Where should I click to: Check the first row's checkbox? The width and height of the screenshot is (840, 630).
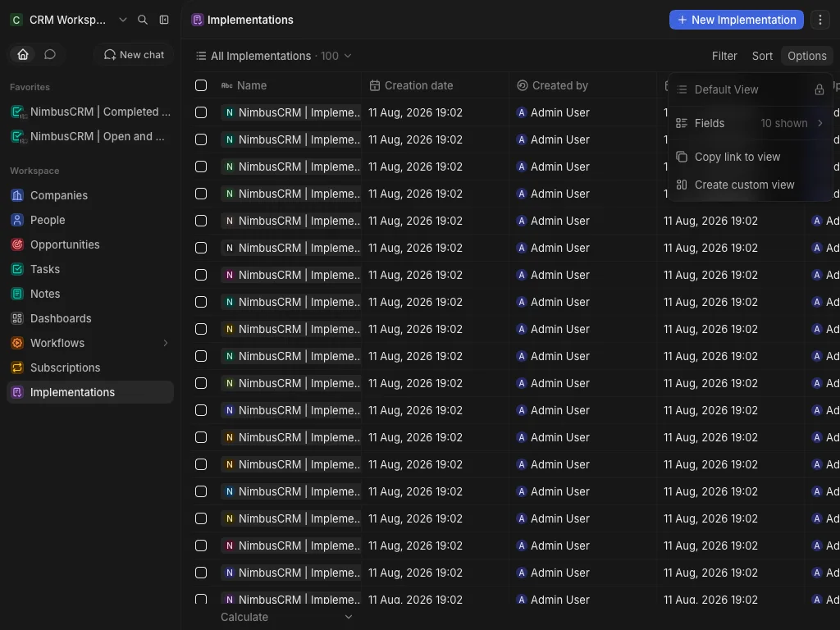(x=201, y=112)
